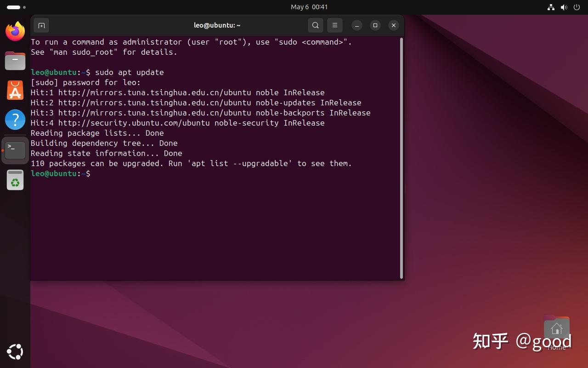Focus the running Terminal via its dock icon
The height and width of the screenshot is (368, 588).
[x=15, y=149]
